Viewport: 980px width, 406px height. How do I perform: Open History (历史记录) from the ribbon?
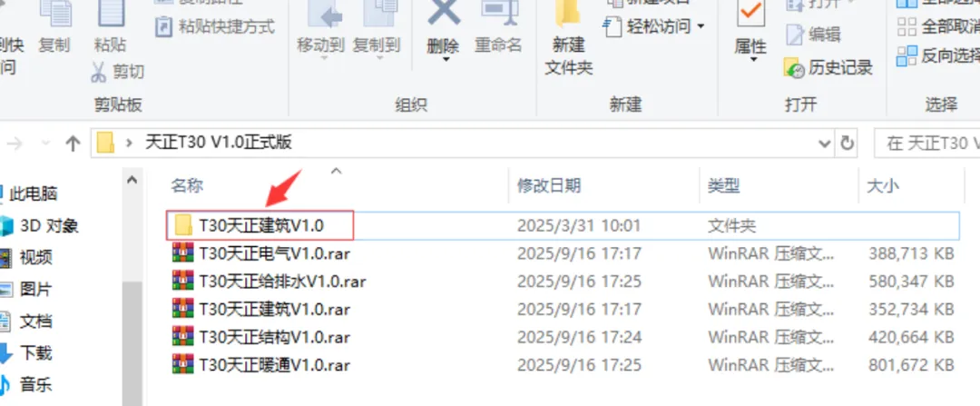tap(828, 67)
